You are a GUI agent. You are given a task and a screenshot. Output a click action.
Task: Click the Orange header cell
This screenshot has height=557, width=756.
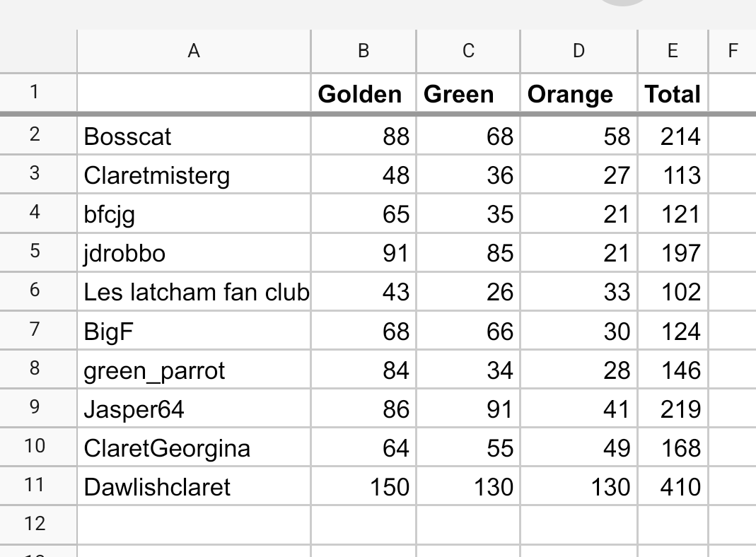578,94
